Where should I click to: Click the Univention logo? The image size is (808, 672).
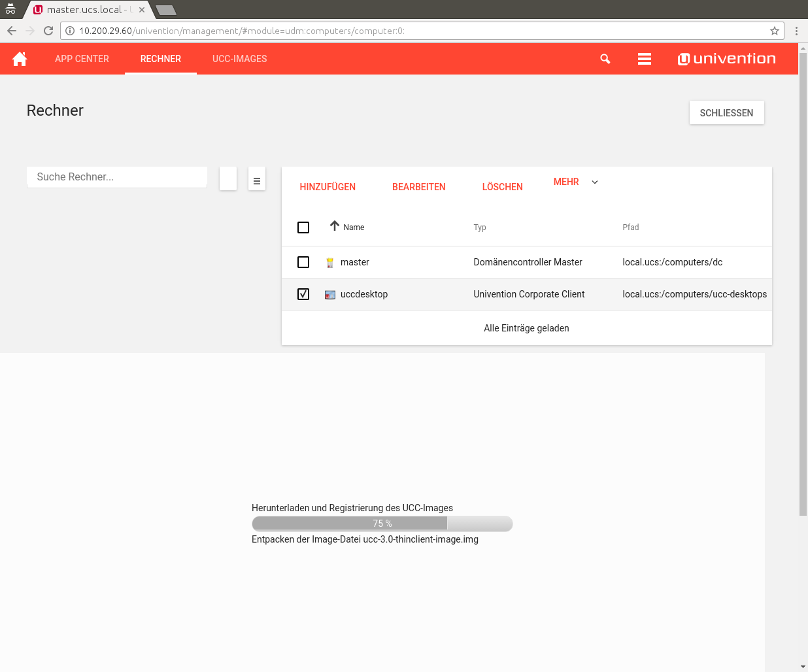click(726, 59)
